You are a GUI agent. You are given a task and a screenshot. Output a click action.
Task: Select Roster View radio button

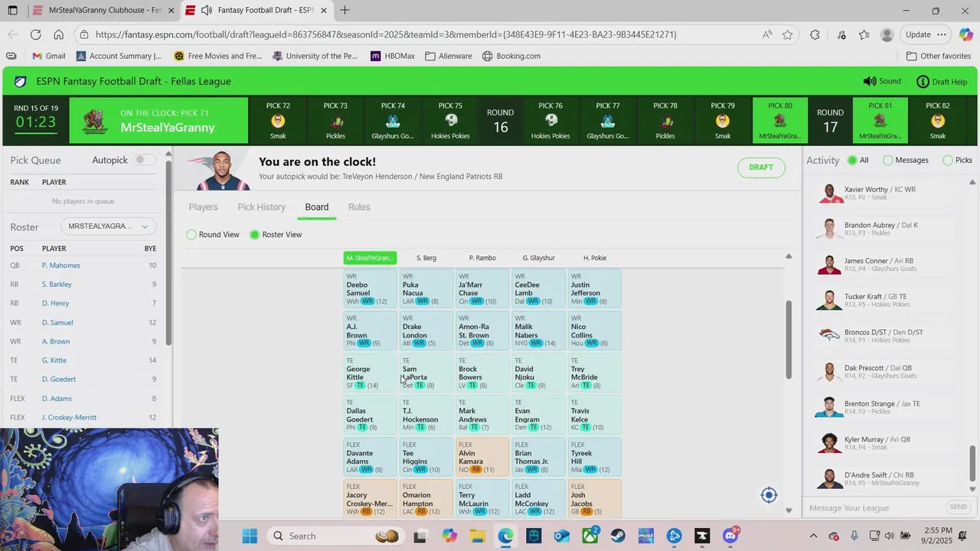[x=255, y=235]
